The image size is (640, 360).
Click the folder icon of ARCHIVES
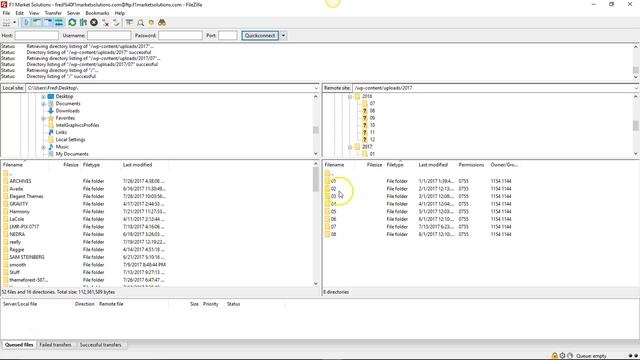pos(5,181)
